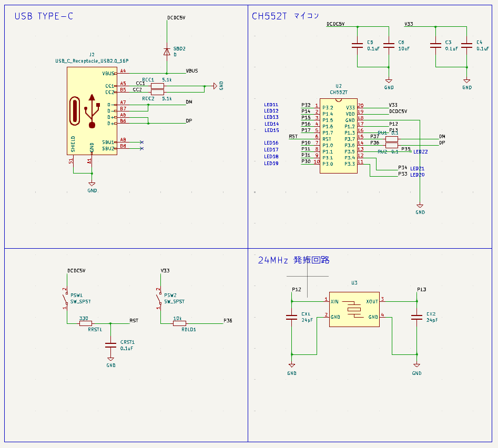The width and height of the screenshot is (498, 448).
Task: Select the RCC1 5.1k resistor symbol
Action: click(158, 86)
